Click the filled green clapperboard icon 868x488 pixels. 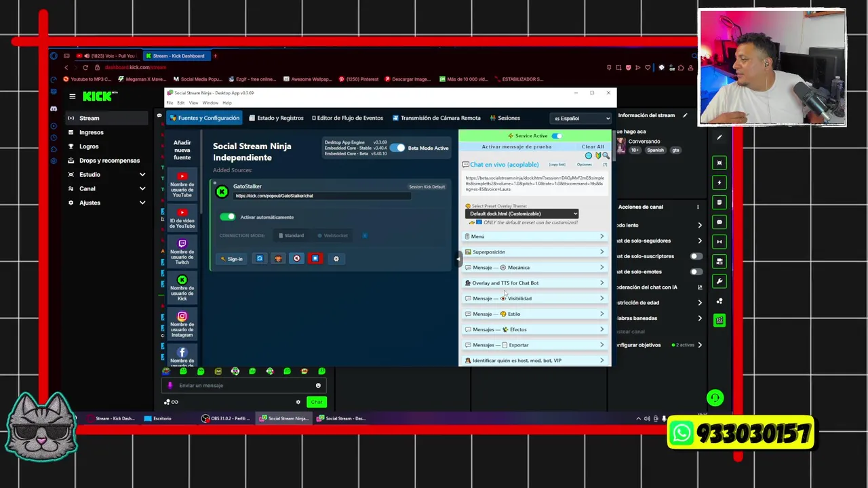click(x=719, y=321)
